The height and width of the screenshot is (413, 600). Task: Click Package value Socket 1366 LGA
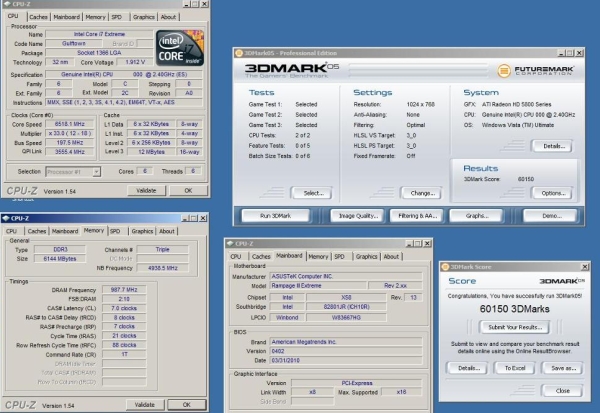tap(99, 53)
